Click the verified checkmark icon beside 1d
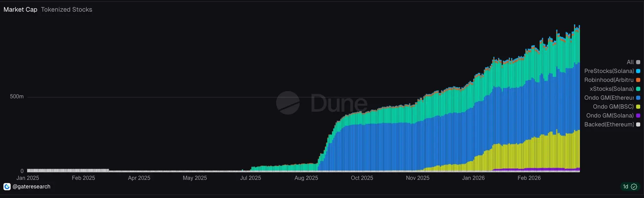This screenshot has width=644, height=198. 634,187
